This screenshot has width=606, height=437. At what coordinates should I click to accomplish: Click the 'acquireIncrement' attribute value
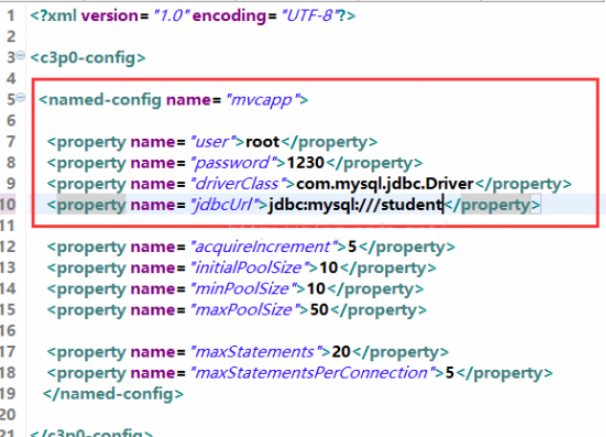point(262,247)
